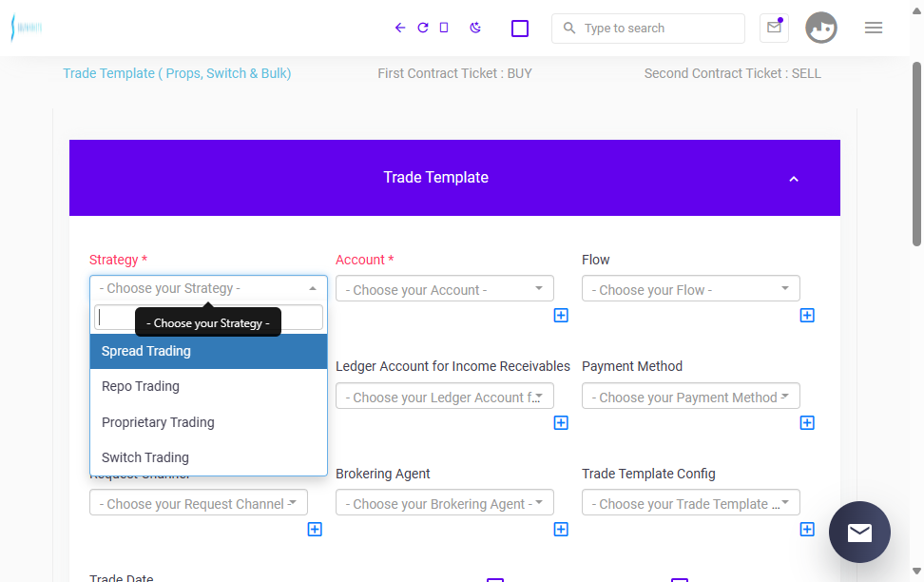Open the mail notifications icon in header
The width and height of the screenshot is (924, 582).
pyautogui.click(x=774, y=28)
